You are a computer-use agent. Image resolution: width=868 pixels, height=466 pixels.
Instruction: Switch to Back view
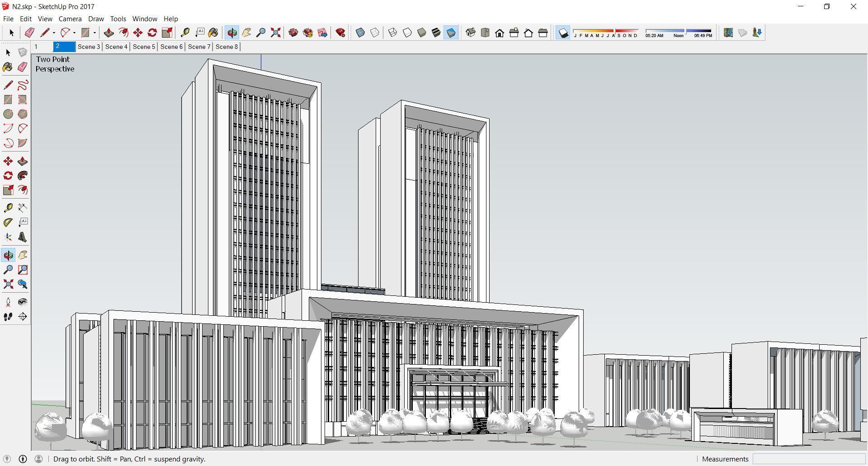pyautogui.click(x=528, y=33)
